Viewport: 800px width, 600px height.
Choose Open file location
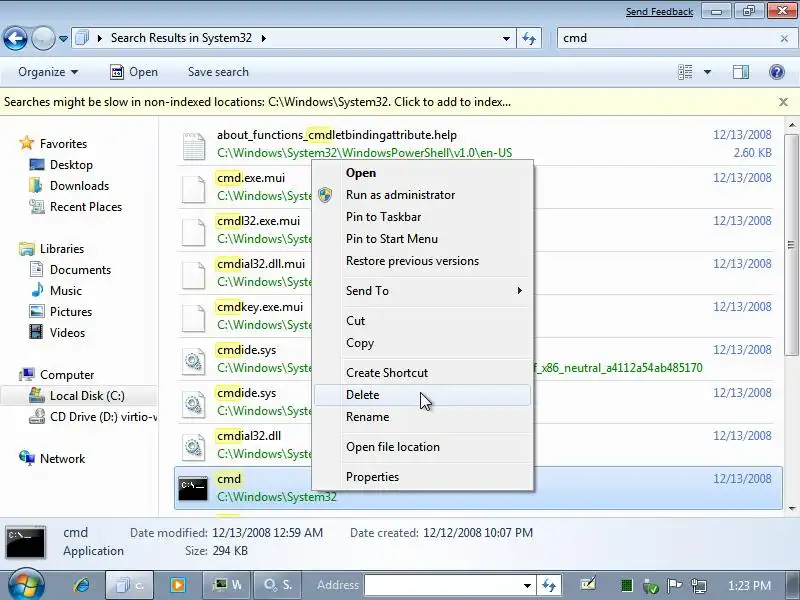click(x=422, y=447)
